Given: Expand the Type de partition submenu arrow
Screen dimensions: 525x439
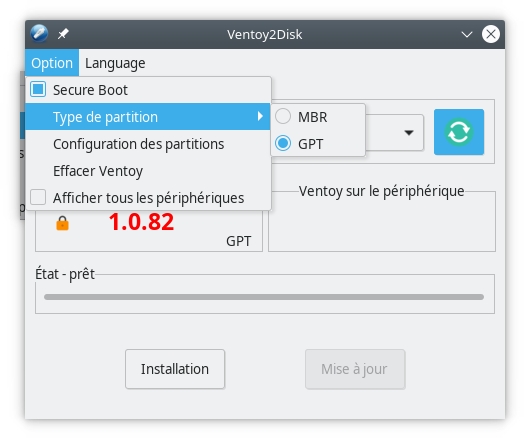Looking at the screenshot, I should [x=260, y=116].
